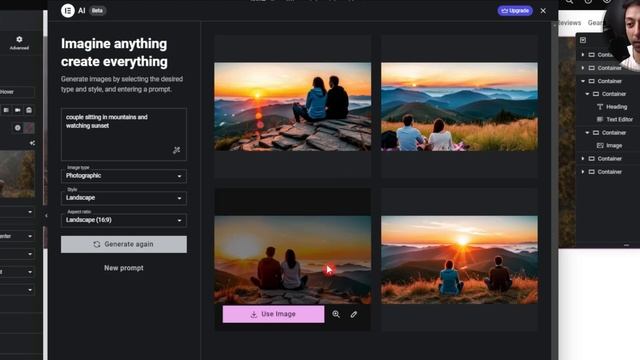Open the Style dropdown showing Landscape
The height and width of the screenshot is (360, 640).
pos(124,198)
